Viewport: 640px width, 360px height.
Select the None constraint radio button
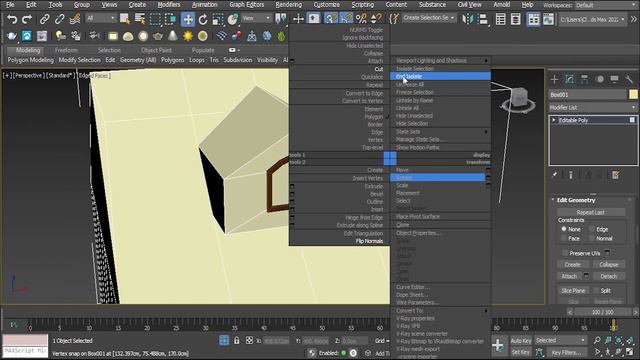pyautogui.click(x=564, y=229)
